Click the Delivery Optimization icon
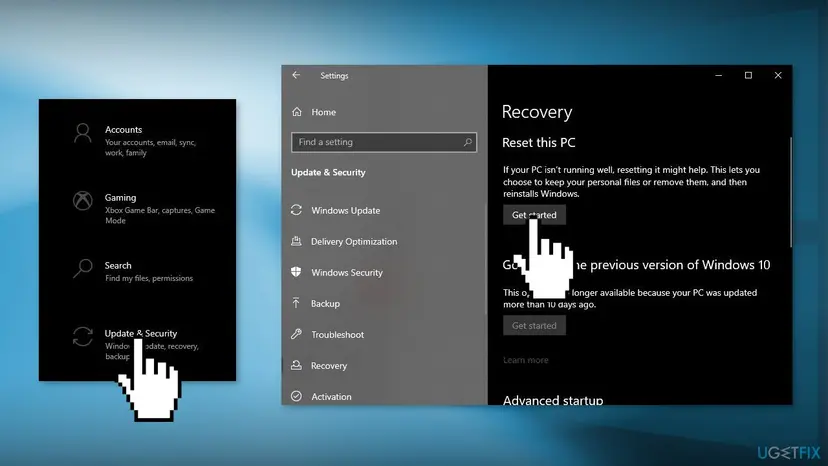828x466 pixels. (x=296, y=241)
